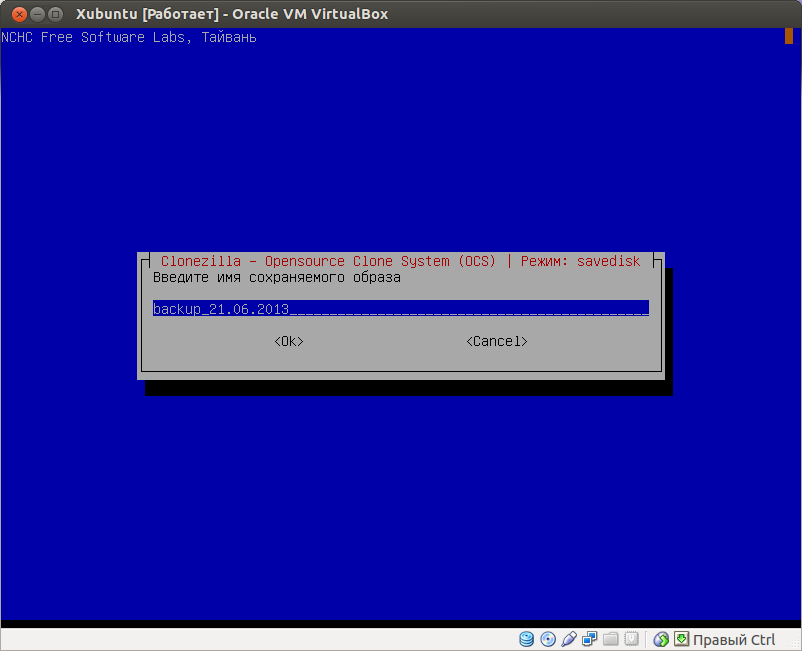Click the hard disk activity status icon
The height and width of the screenshot is (651, 802).
tap(526, 639)
